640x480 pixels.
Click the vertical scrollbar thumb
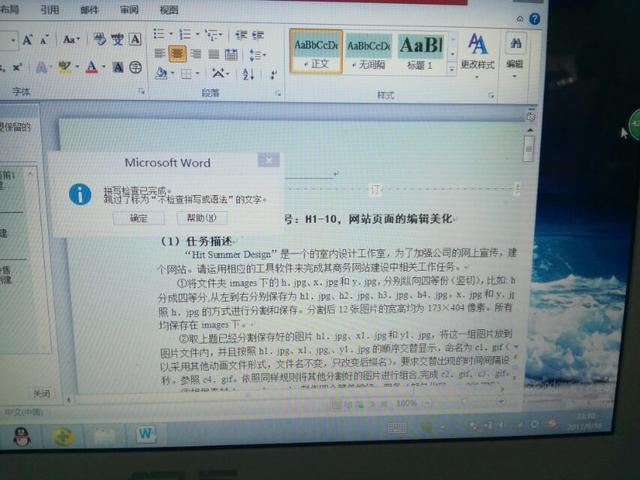coord(529,149)
